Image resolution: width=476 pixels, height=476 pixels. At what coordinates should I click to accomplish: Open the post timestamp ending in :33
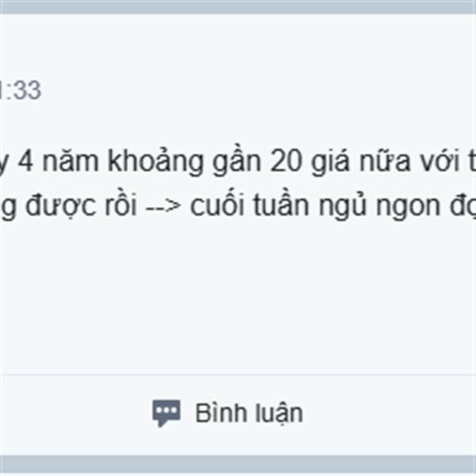tap(20, 90)
